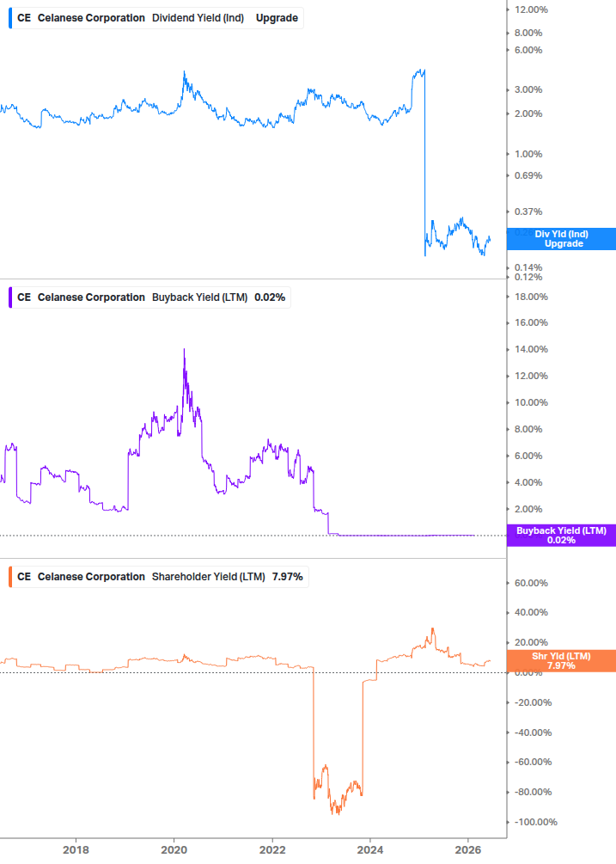Click the orange Shr Yld (LTM) 7.97% axis tag

pyautogui.click(x=561, y=660)
